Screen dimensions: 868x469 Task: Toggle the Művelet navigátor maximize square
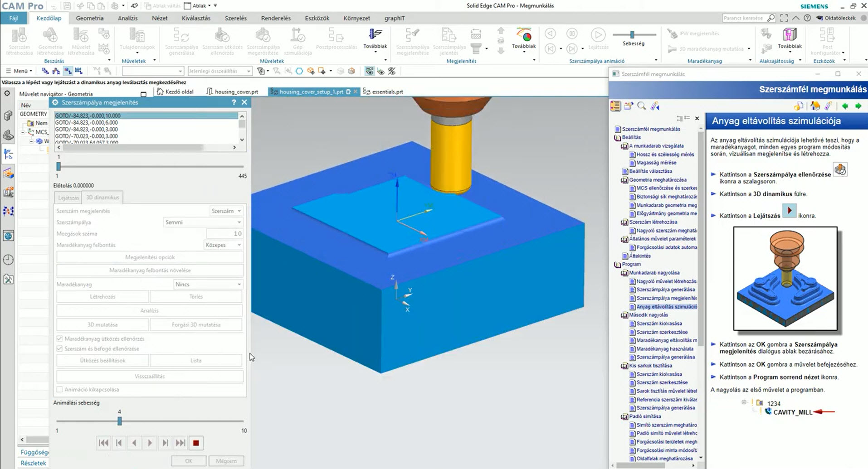(x=143, y=94)
